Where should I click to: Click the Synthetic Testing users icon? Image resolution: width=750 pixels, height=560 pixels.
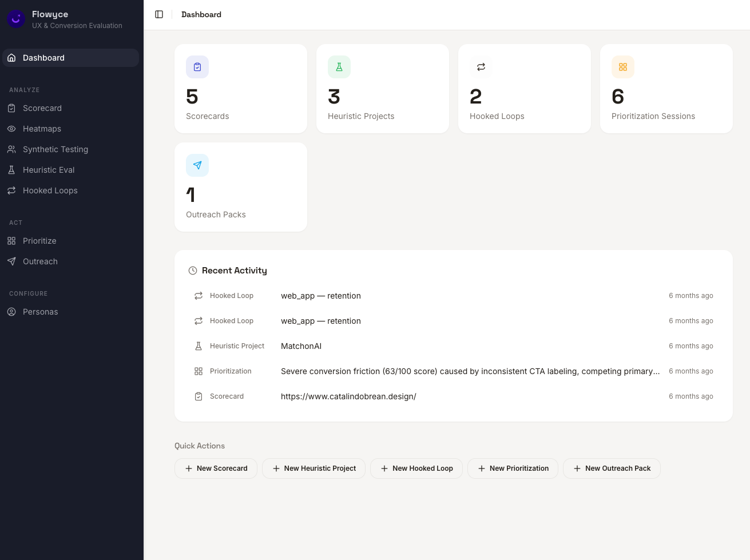11,149
